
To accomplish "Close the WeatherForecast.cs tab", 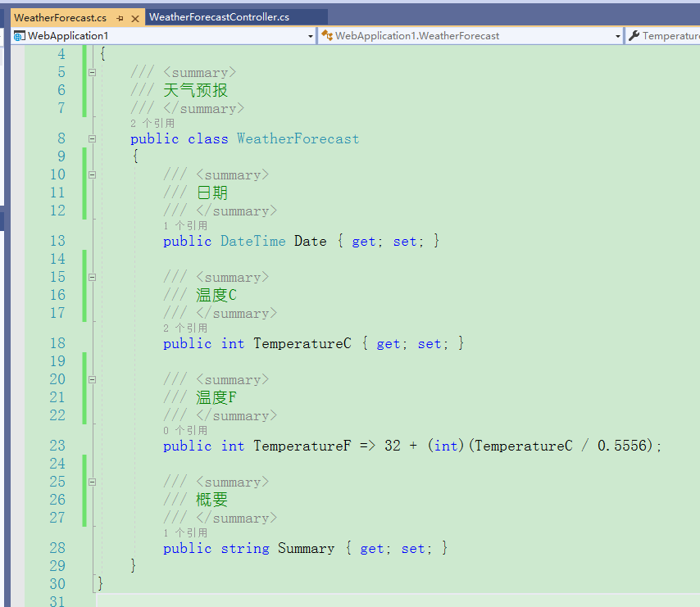I will [x=134, y=16].
